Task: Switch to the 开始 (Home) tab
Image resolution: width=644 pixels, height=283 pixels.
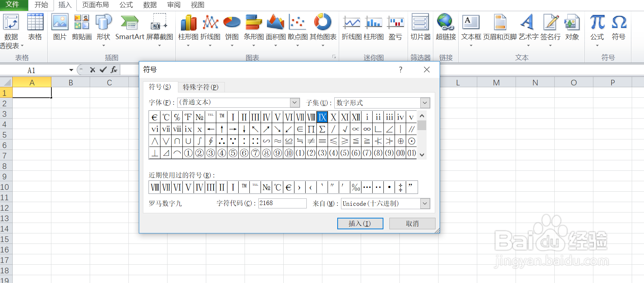Action: 41,5
